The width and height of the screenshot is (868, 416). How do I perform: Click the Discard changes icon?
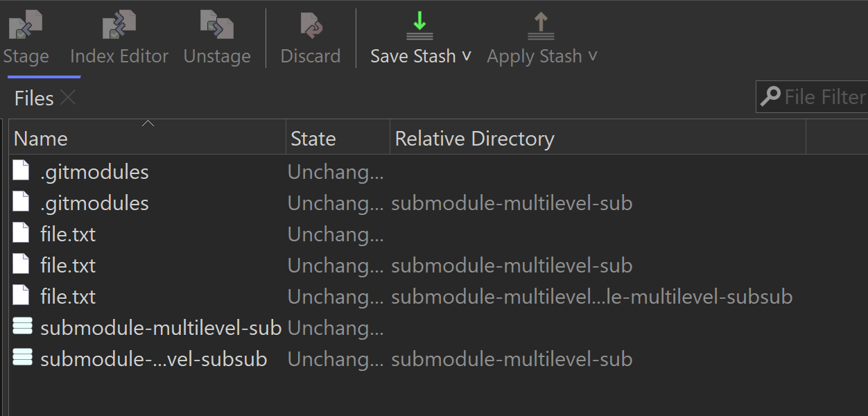(x=310, y=26)
